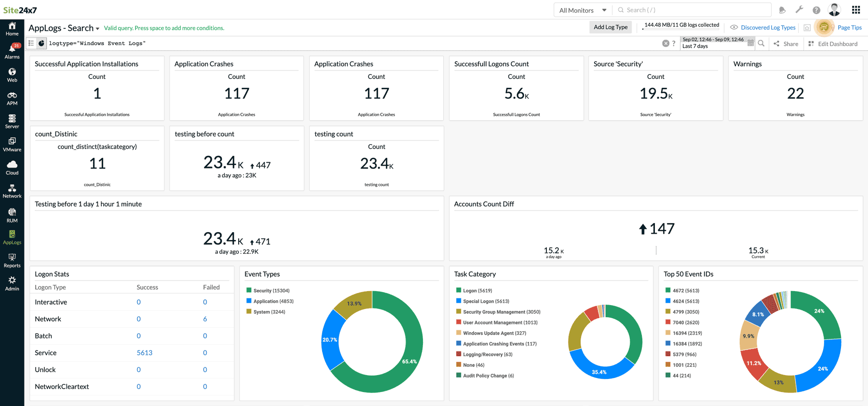Viewport: 868px width, 406px height.
Task: Open Network monitors in the sidebar
Action: 12,191
